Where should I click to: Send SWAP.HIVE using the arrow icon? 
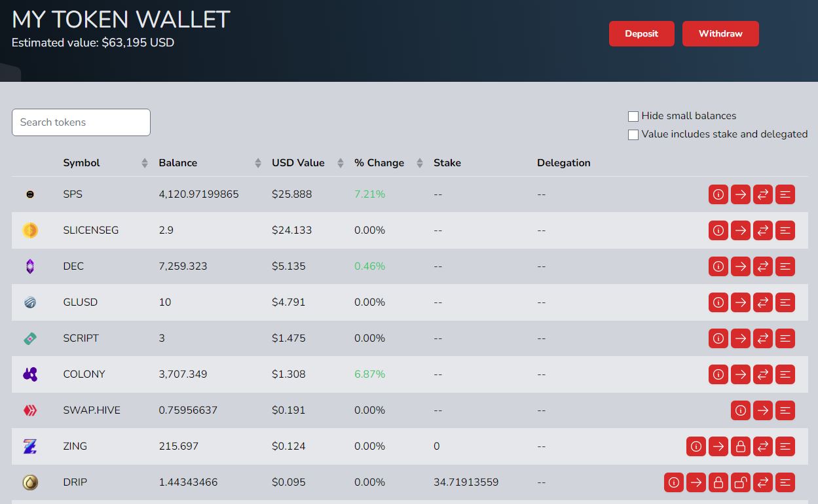(763, 410)
